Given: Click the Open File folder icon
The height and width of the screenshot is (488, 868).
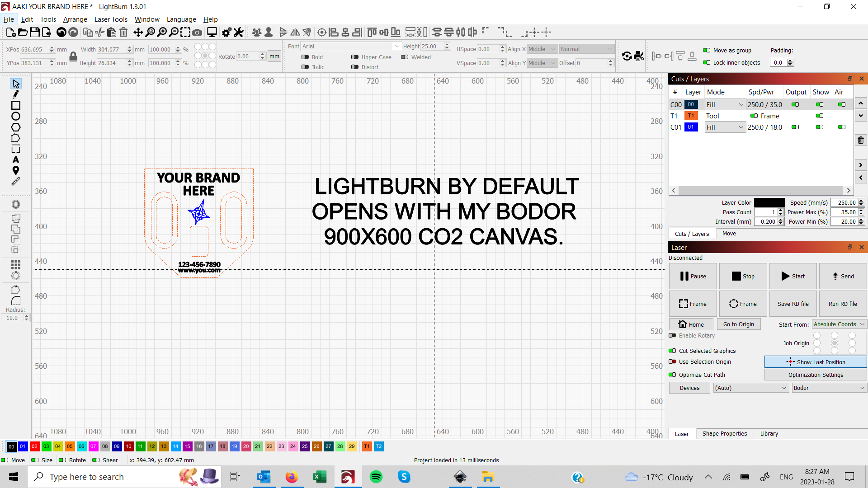Looking at the screenshot, I should 23,32.
